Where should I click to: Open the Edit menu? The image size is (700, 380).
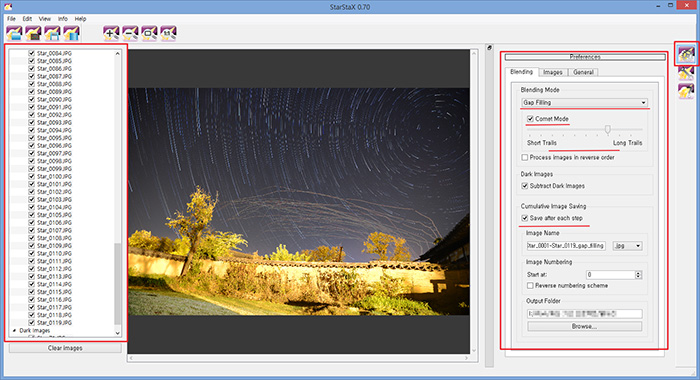click(x=27, y=19)
